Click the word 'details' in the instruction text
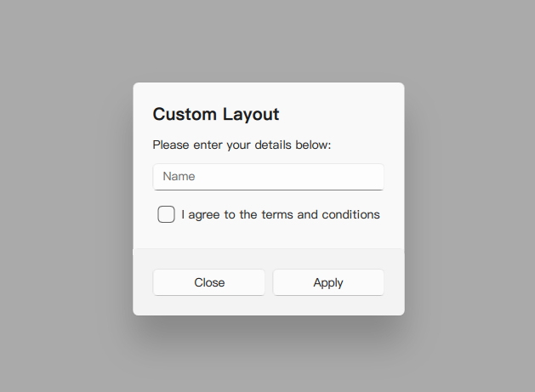 tap(273, 145)
